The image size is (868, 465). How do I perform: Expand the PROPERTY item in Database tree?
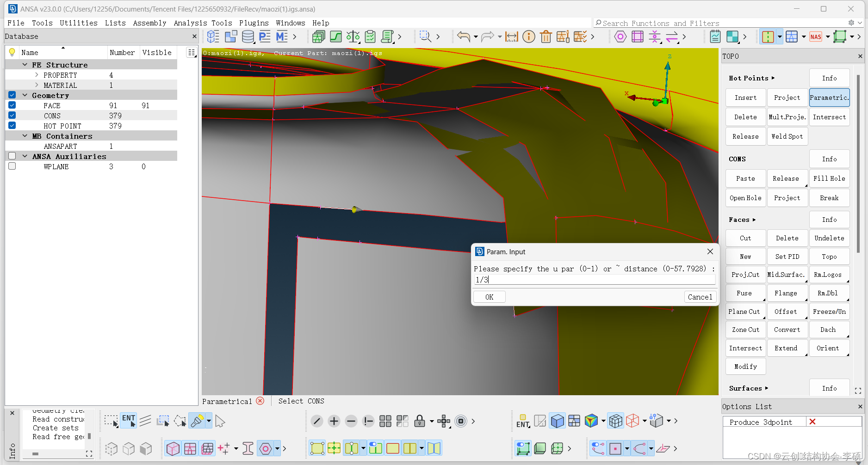(37, 74)
